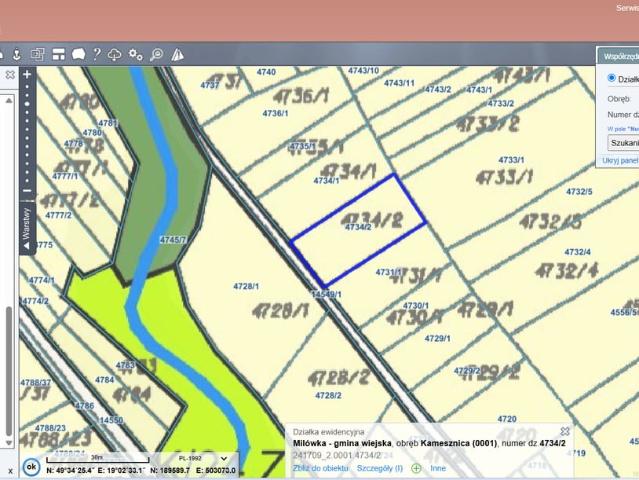Zoom out with the minus button
Screen dimensions: 639x480
tap(27, 191)
